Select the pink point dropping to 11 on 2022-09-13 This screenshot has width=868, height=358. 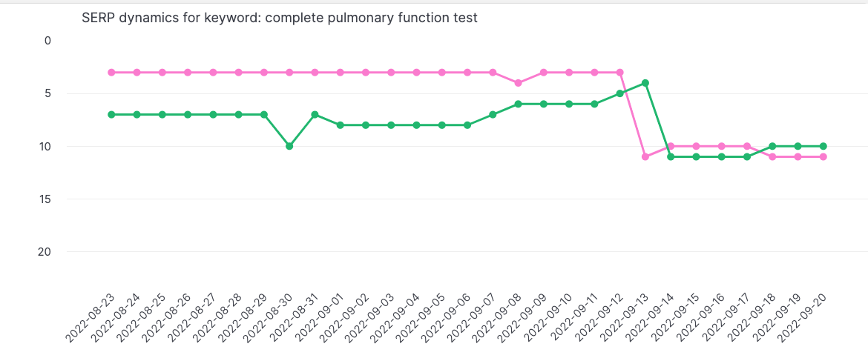click(x=645, y=156)
